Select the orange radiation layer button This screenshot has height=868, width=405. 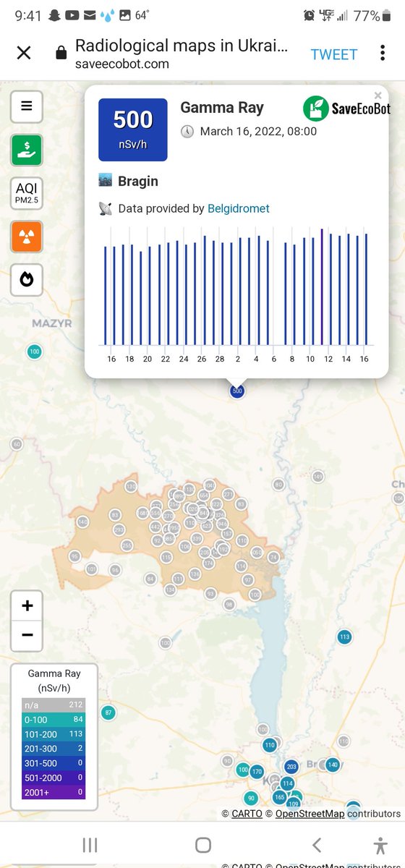pyautogui.click(x=27, y=237)
